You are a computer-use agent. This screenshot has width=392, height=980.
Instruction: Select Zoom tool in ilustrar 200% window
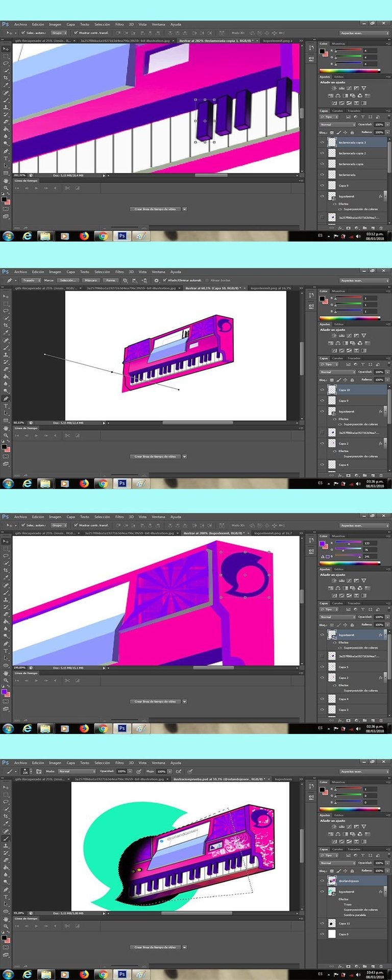point(6,680)
